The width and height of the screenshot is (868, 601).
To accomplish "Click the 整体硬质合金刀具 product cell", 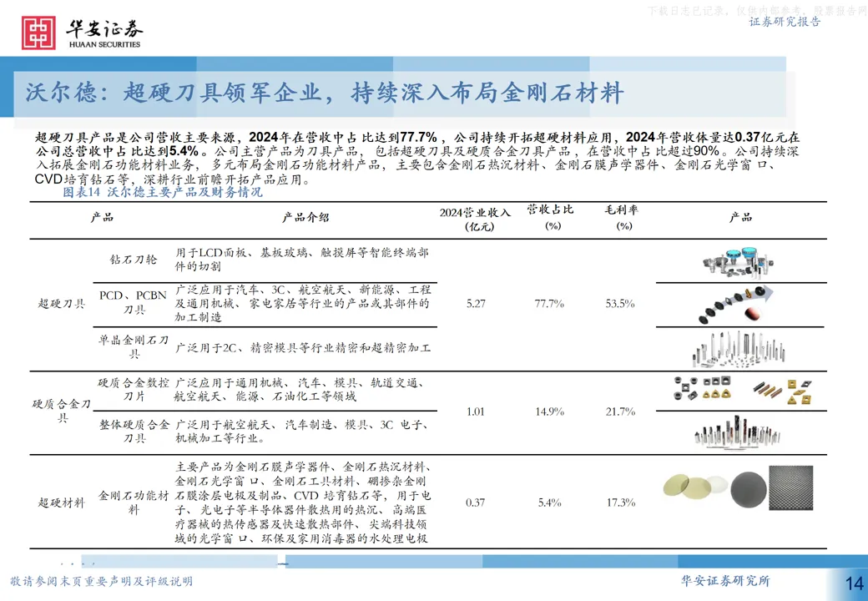I will (x=134, y=431).
